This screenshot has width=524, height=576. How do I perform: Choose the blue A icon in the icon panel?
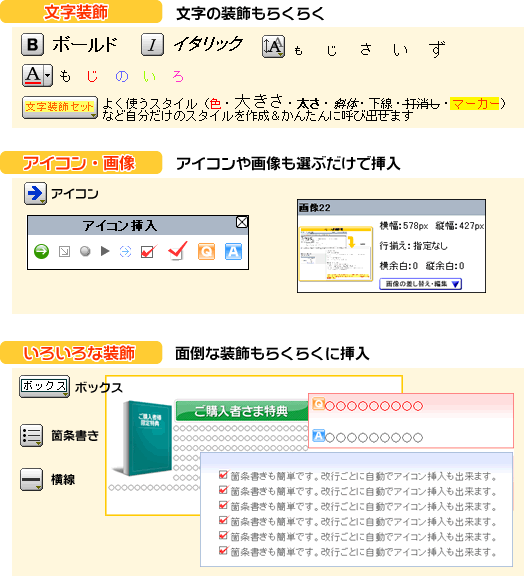tap(233, 252)
